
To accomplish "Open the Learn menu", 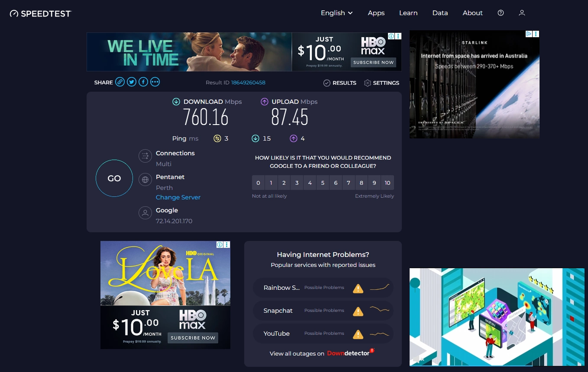I will point(408,13).
